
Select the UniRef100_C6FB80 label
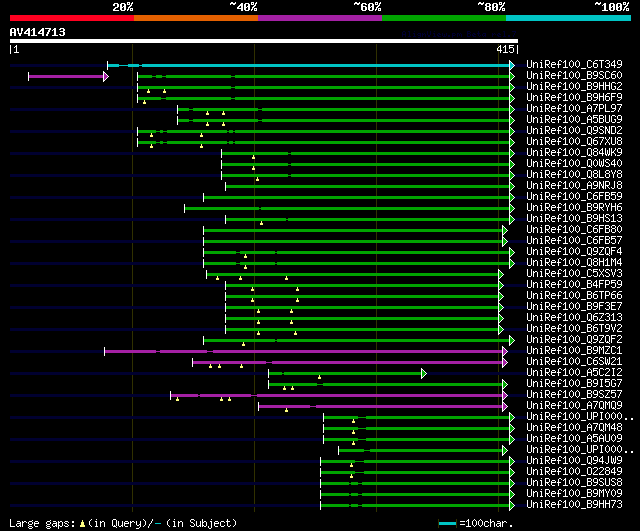tap(574, 229)
